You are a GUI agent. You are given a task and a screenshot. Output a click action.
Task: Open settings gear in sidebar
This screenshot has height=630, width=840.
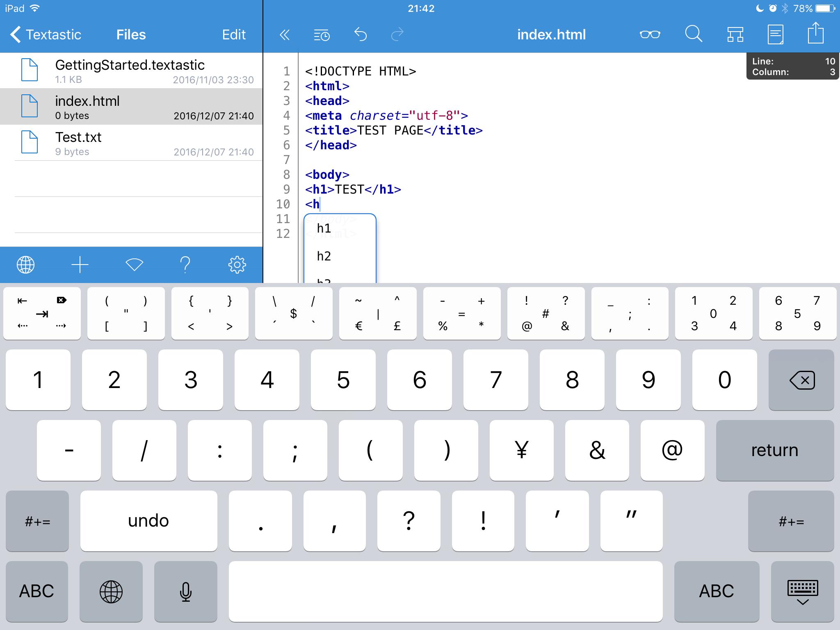click(x=237, y=265)
